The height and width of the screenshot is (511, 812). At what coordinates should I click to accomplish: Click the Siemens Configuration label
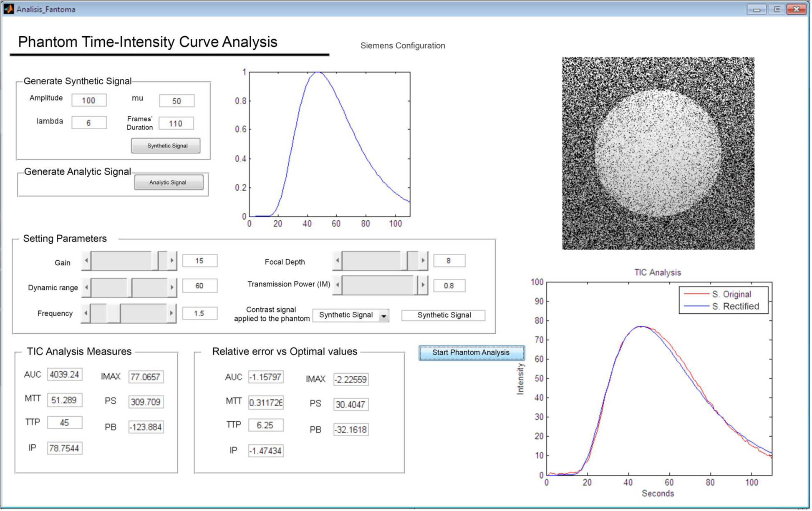(403, 45)
